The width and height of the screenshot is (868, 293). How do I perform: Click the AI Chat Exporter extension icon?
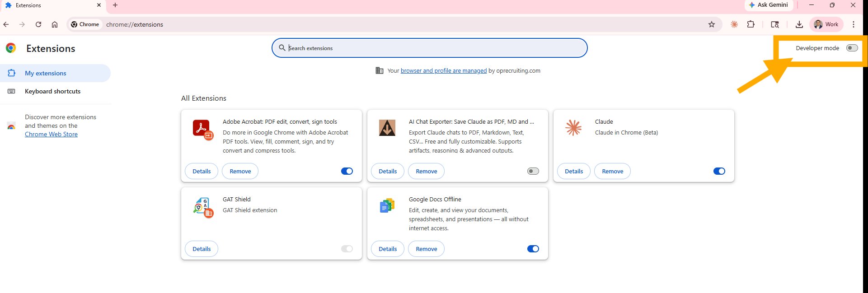tap(387, 128)
